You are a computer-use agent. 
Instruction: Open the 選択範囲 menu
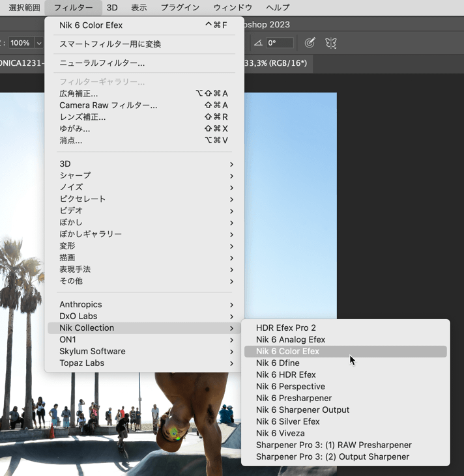pos(25,7)
